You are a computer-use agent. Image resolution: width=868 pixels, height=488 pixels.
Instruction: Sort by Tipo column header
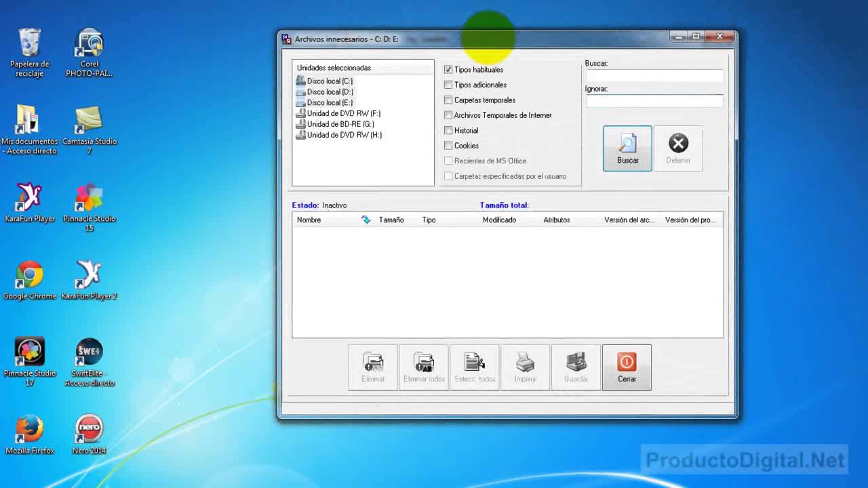click(448, 220)
